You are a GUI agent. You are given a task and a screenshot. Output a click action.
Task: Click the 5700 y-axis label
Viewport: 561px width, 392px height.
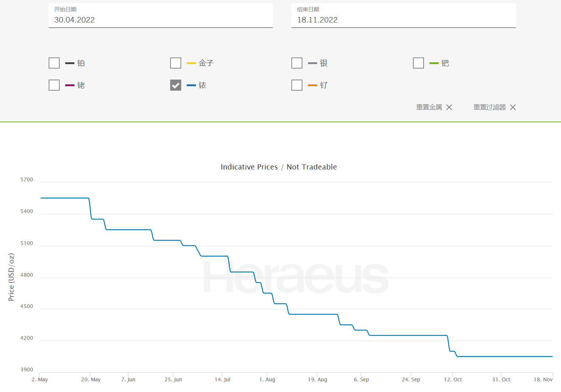pos(27,179)
